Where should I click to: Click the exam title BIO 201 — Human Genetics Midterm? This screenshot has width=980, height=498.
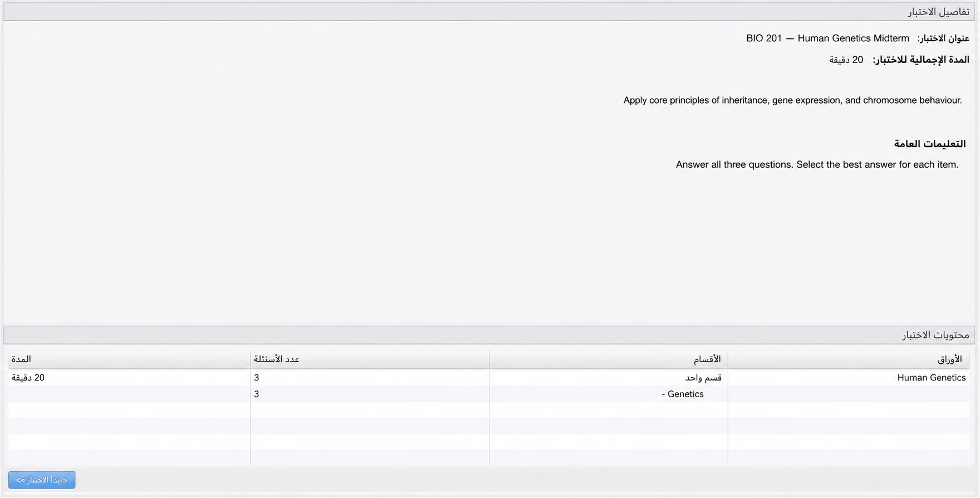coord(827,38)
